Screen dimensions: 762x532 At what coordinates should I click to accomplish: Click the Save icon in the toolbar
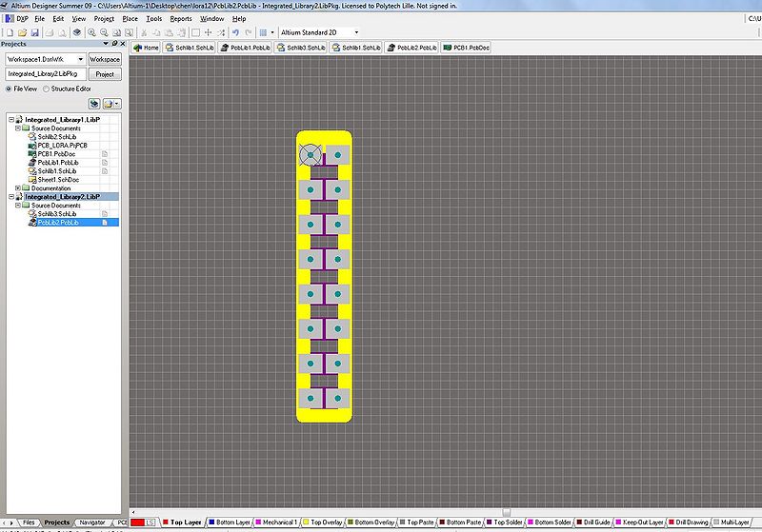point(31,31)
